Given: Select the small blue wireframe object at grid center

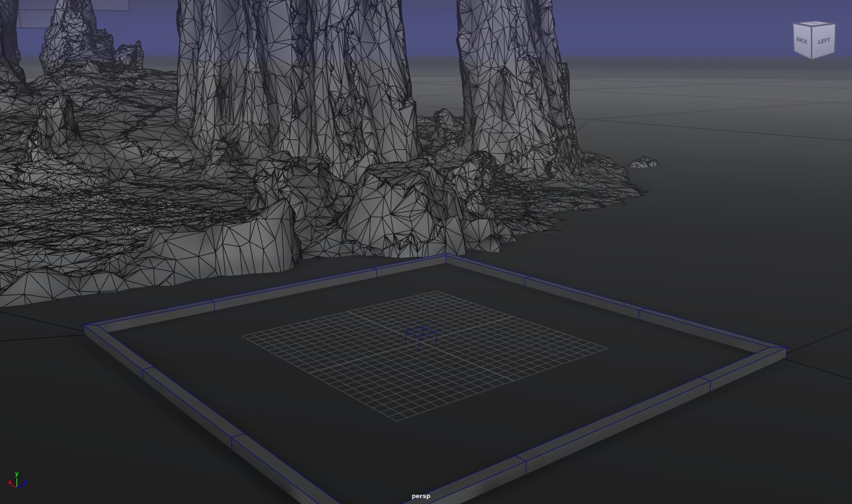Looking at the screenshot, I should coord(420,336).
